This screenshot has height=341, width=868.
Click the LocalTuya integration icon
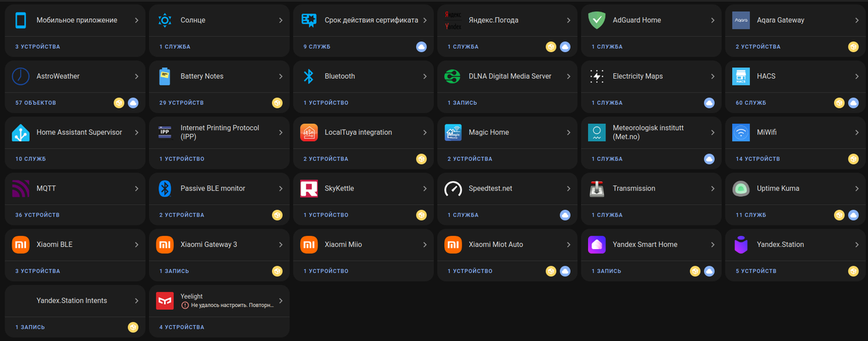(309, 132)
